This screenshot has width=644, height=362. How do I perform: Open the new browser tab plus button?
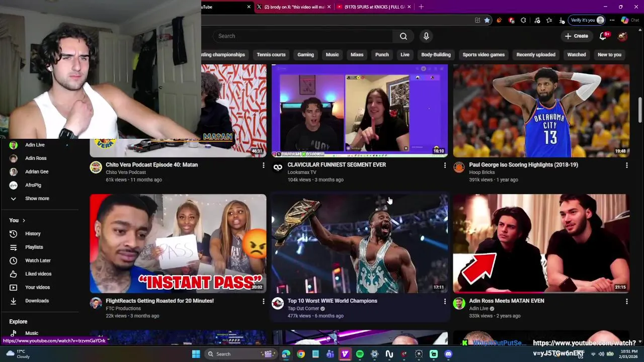pyautogui.click(x=421, y=7)
